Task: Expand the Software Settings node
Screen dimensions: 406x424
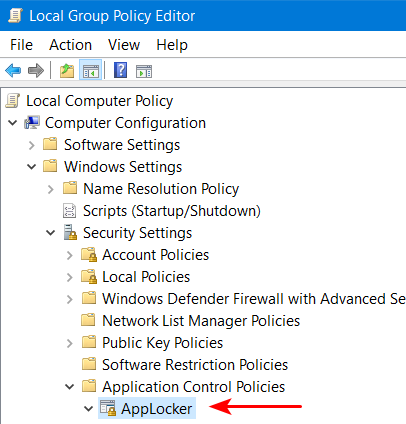Action: [x=32, y=145]
